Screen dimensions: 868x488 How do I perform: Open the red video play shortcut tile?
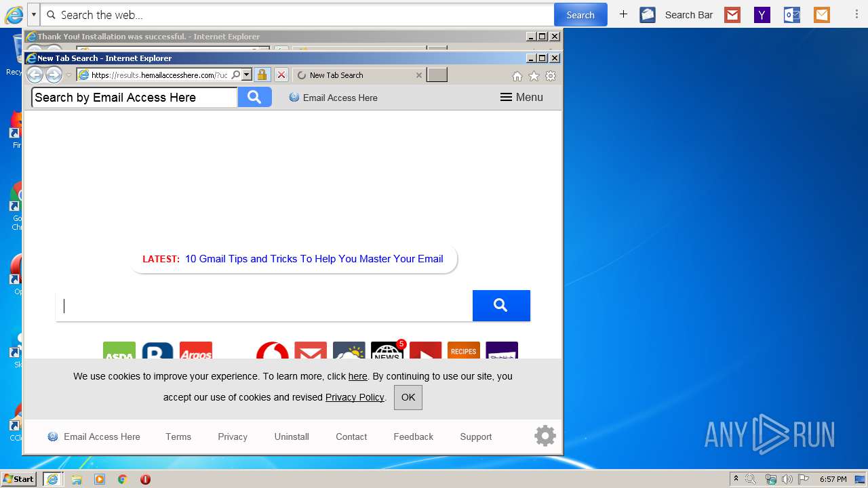(426, 350)
